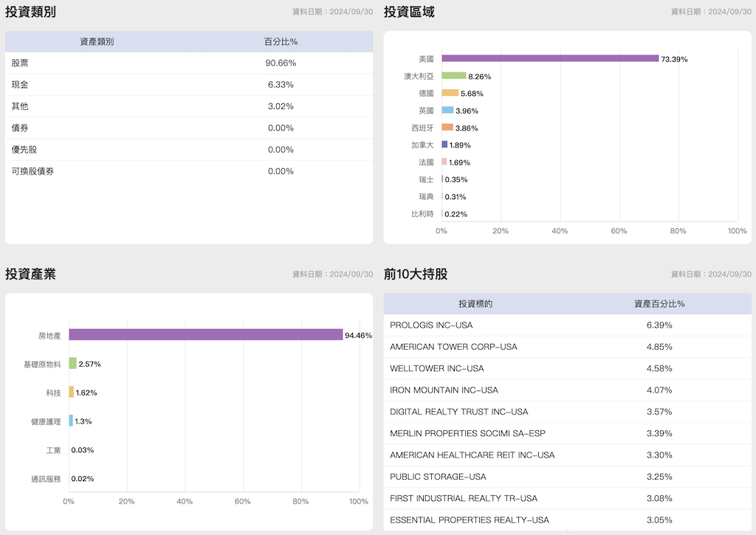Viewport: 756px width, 535px height.
Task: Click the 投資產業 section heading
Action: [x=30, y=275]
